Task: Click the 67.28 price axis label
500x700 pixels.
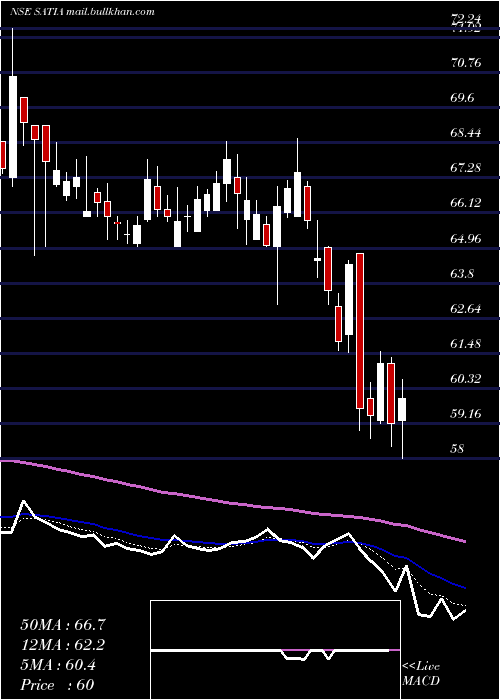Action: 466,168
